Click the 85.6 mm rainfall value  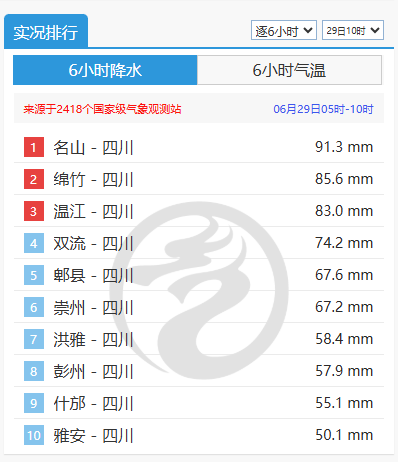[x=344, y=179]
